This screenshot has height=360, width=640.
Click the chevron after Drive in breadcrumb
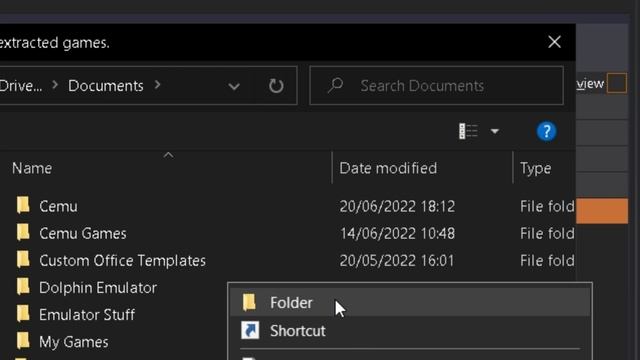tap(55, 85)
